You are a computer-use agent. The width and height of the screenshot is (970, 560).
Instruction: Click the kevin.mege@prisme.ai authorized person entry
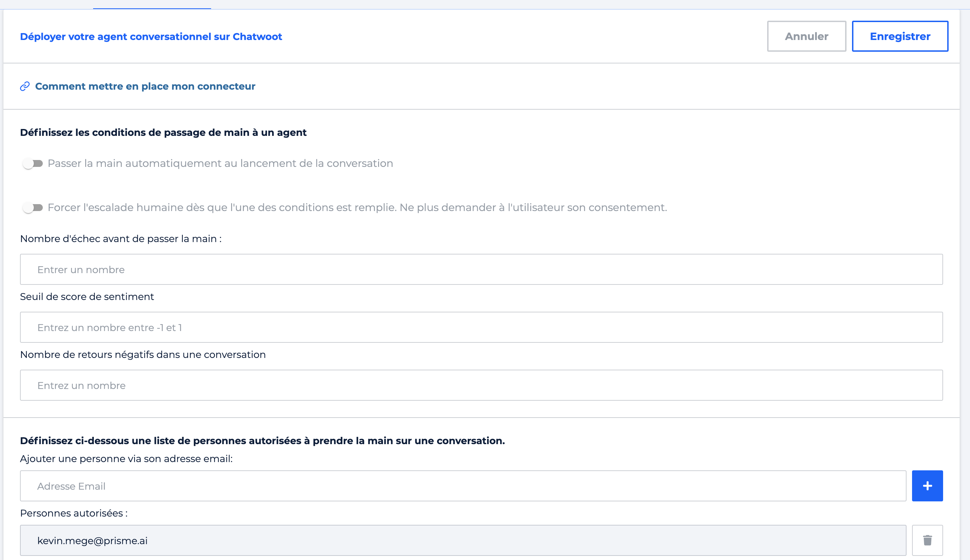pos(463,540)
